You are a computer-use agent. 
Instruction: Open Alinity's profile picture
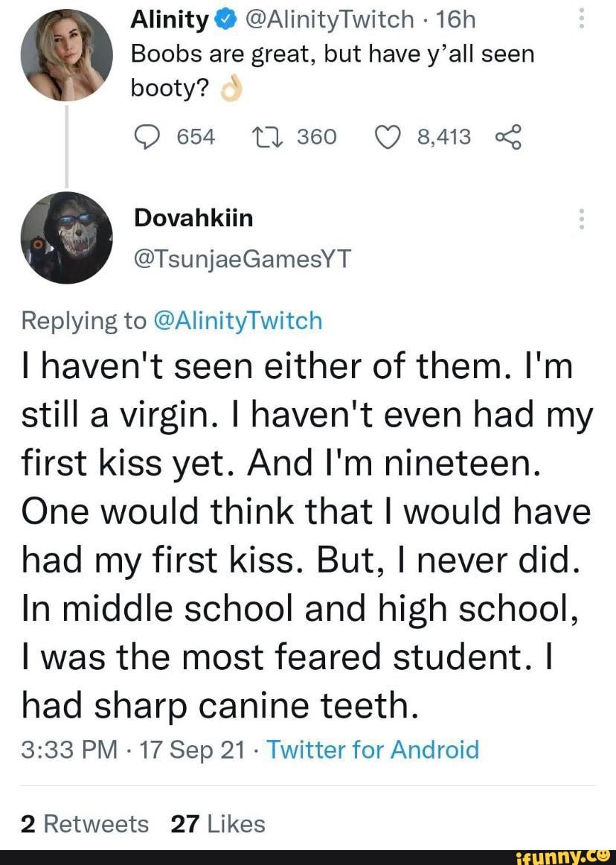click(x=66, y=54)
